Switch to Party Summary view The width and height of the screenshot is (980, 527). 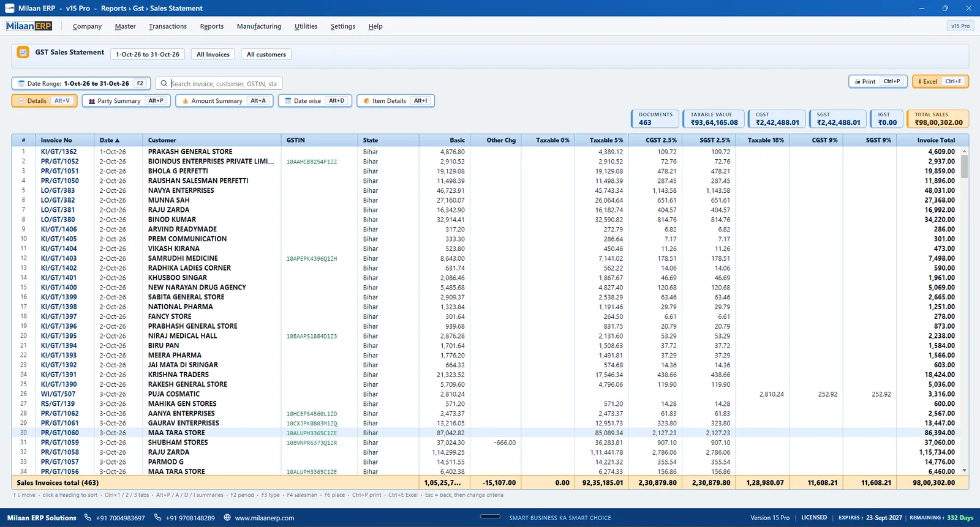coord(126,101)
